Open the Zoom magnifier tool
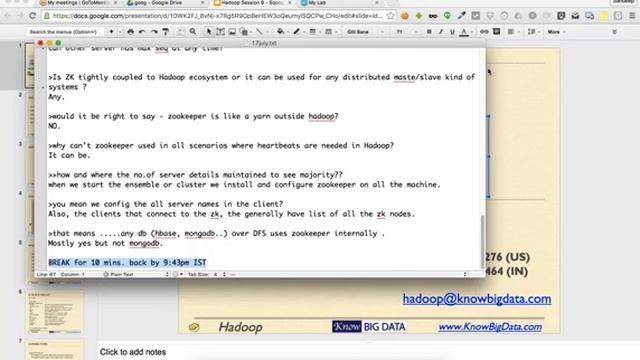 [193, 32]
